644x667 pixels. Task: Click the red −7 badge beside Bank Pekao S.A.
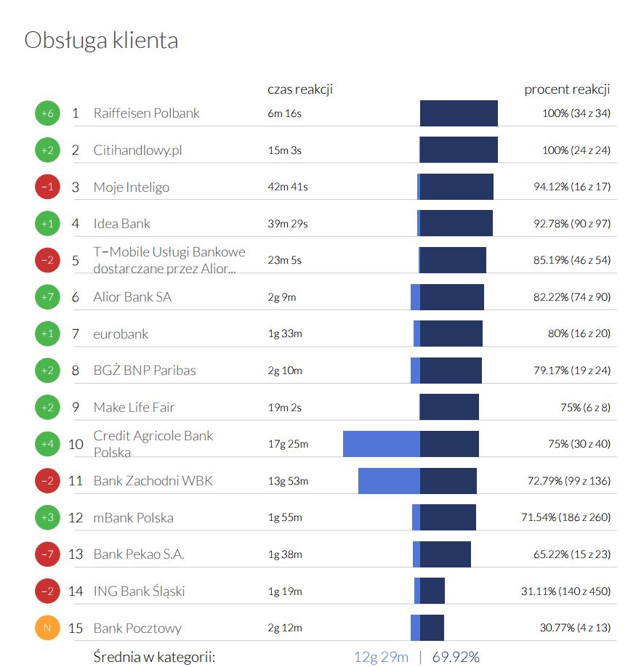point(47,554)
